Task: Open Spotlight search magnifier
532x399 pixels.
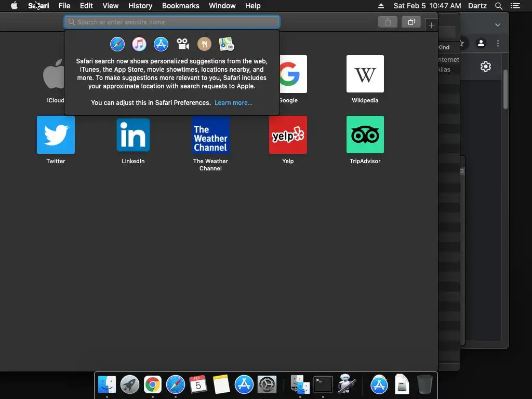Action: [498, 6]
